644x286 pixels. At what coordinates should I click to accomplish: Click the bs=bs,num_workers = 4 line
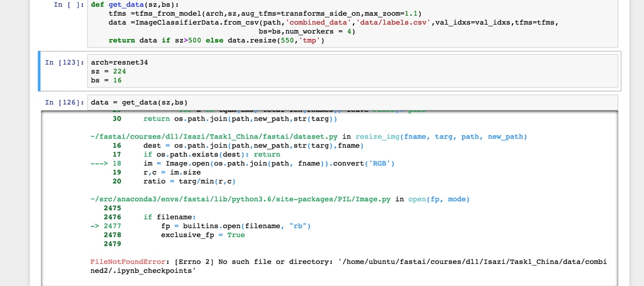[x=303, y=31]
